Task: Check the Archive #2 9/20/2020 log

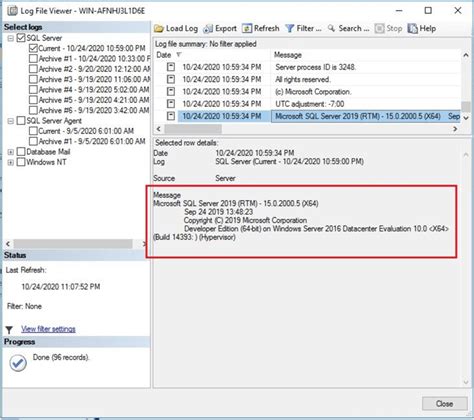Action: click(x=33, y=69)
